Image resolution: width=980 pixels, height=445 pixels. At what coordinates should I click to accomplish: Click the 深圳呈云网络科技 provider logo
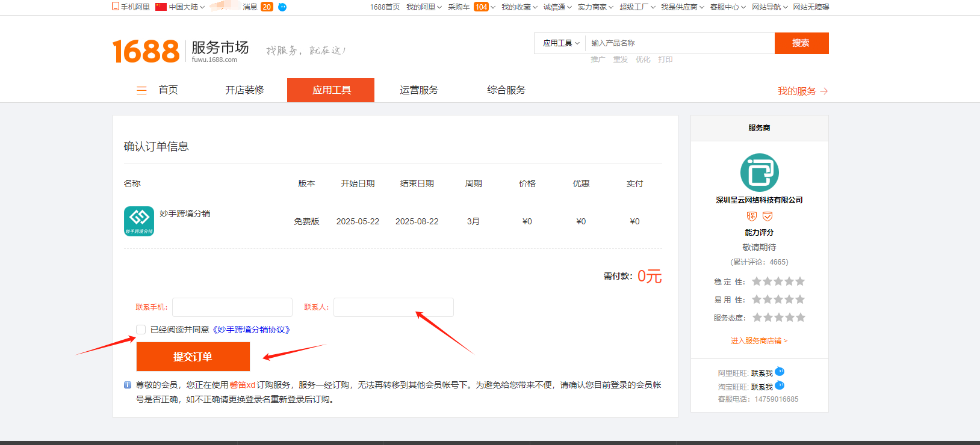759,173
